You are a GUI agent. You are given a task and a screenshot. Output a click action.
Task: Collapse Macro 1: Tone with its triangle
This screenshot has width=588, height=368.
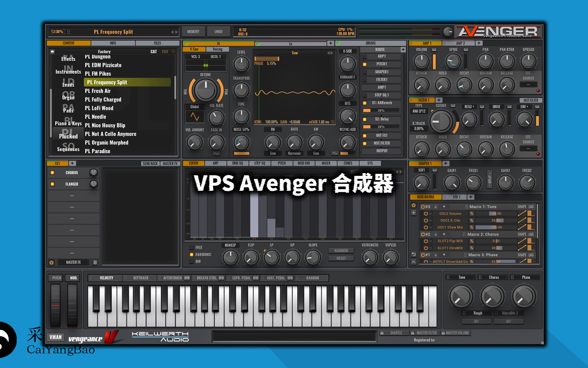point(436,207)
